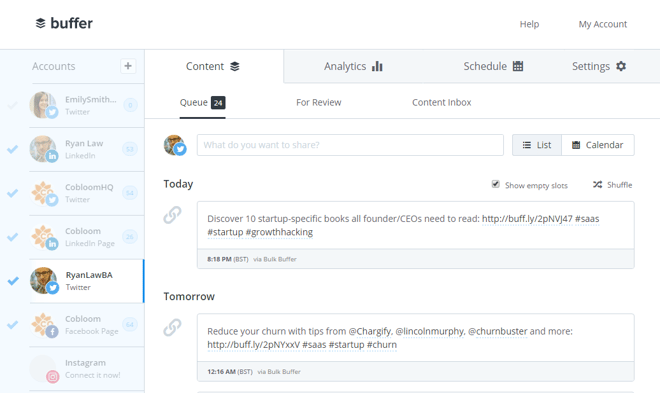The height and width of the screenshot is (393, 660).
Task: Toggle checkmark for CobloomHQ account
Action: coord(13,193)
